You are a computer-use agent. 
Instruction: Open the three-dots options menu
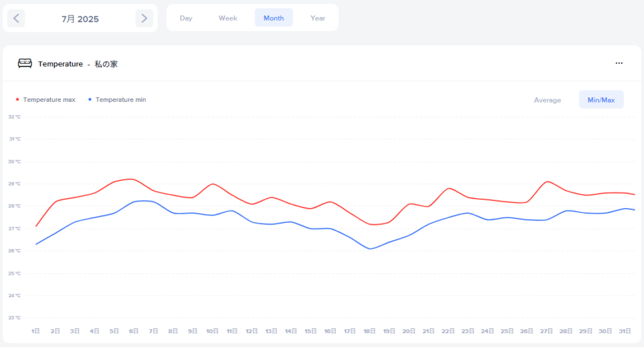(619, 63)
